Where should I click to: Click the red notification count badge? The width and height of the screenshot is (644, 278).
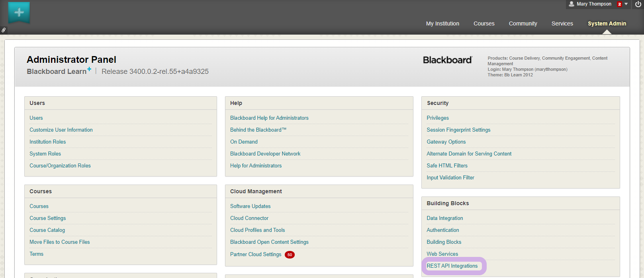point(619,4)
